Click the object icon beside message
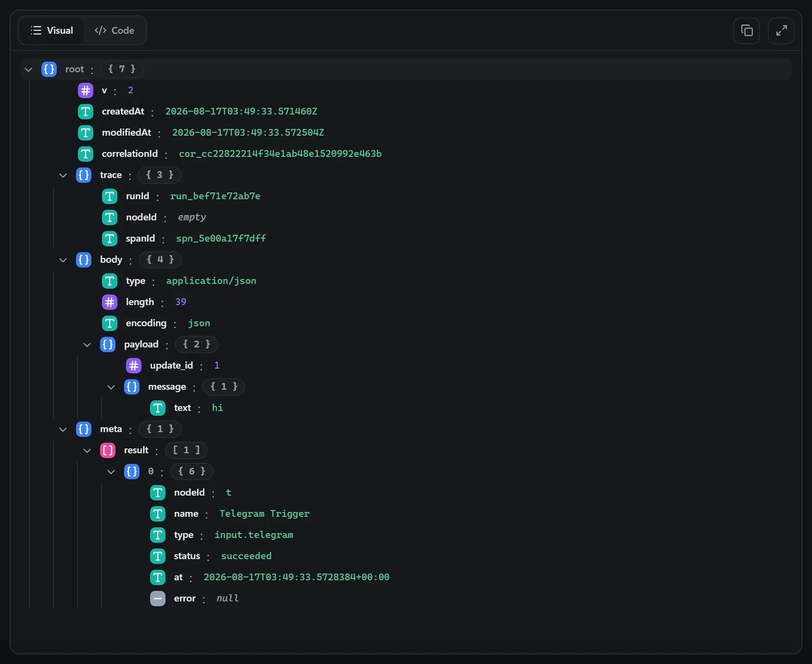The height and width of the screenshot is (664, 812). (x=132, y=387)
